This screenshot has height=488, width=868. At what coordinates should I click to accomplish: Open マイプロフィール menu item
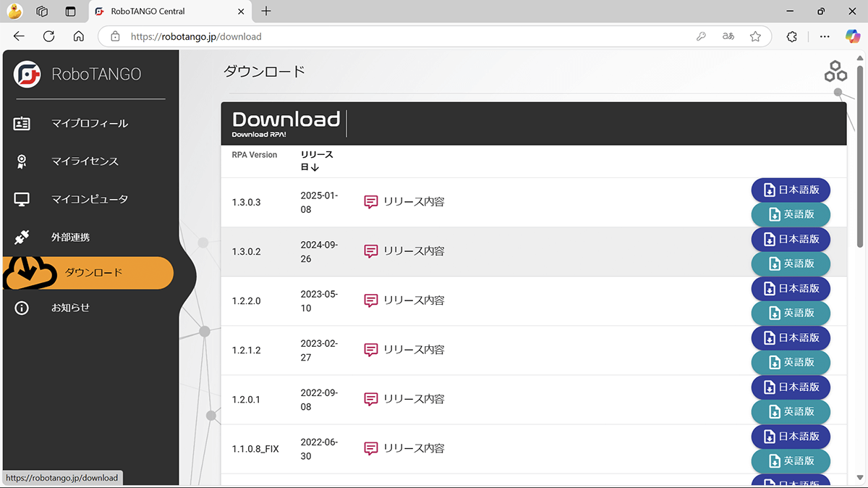[x=90, y=123]
